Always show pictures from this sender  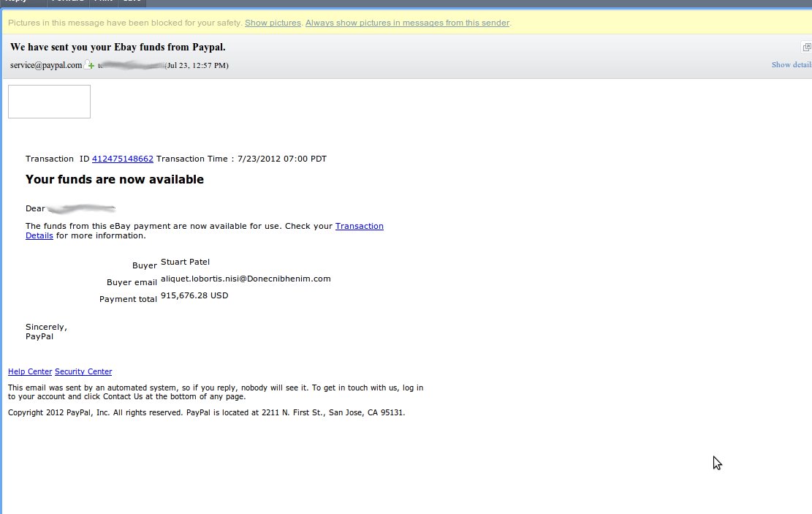coord(407,23)
